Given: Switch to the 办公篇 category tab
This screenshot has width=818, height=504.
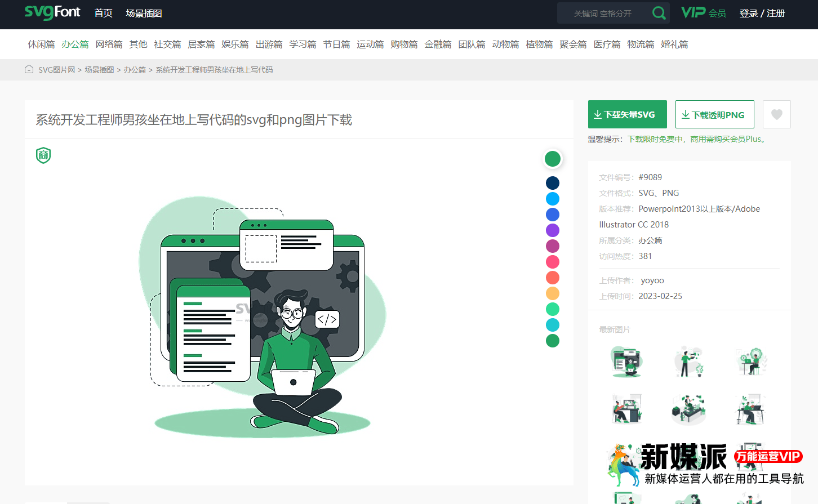Looking at the screenshot, I should 75,44.
